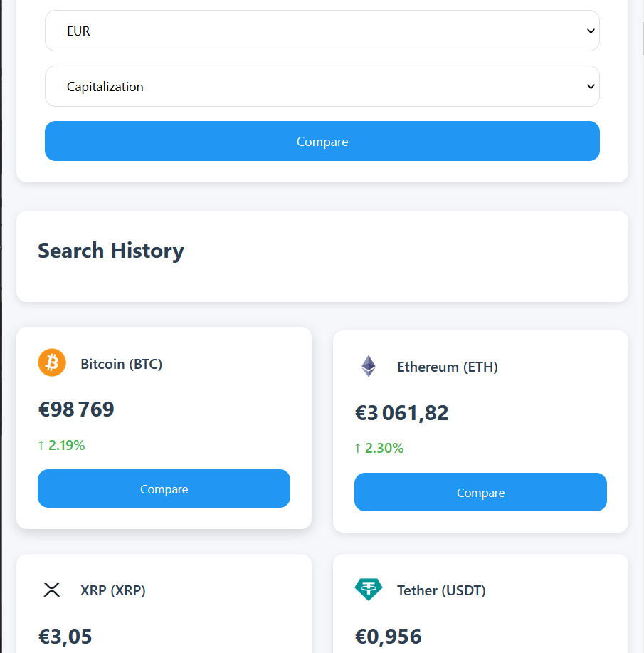Viewport: 644px width, 653px height.
Task: Open the Capitalization sort dropdown
Action: [322, 87]
